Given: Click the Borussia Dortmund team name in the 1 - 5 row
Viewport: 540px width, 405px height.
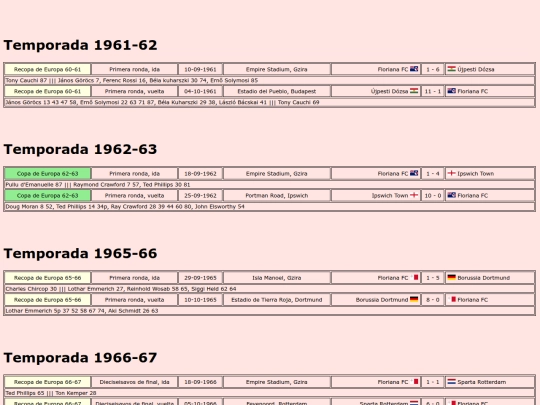Looking at the screenshot, I should coord(484,278).
